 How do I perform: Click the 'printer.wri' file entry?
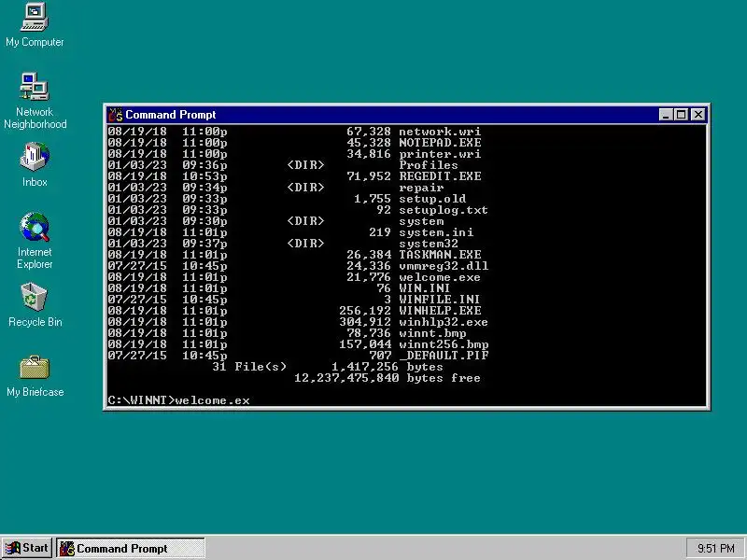click(x=440, y=154)
